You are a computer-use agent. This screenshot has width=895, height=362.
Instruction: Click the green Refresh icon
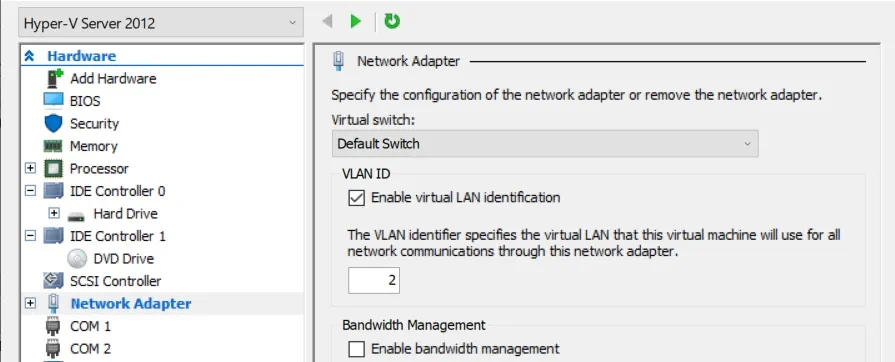pos(392,21)
